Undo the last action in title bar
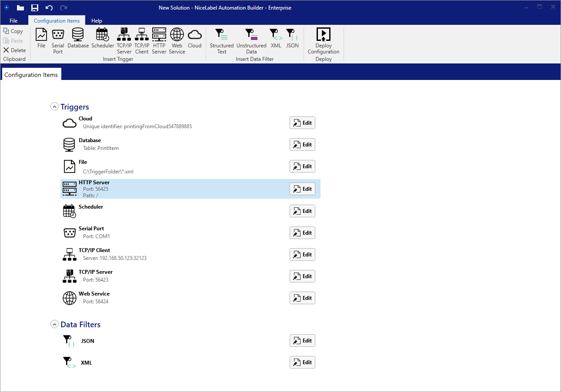 click(49, 8)
